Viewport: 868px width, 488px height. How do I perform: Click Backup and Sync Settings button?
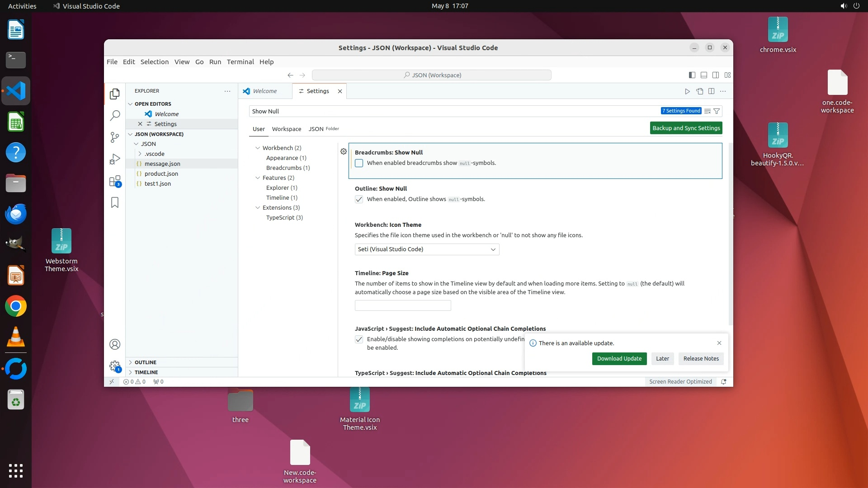(x=686, y=128)
